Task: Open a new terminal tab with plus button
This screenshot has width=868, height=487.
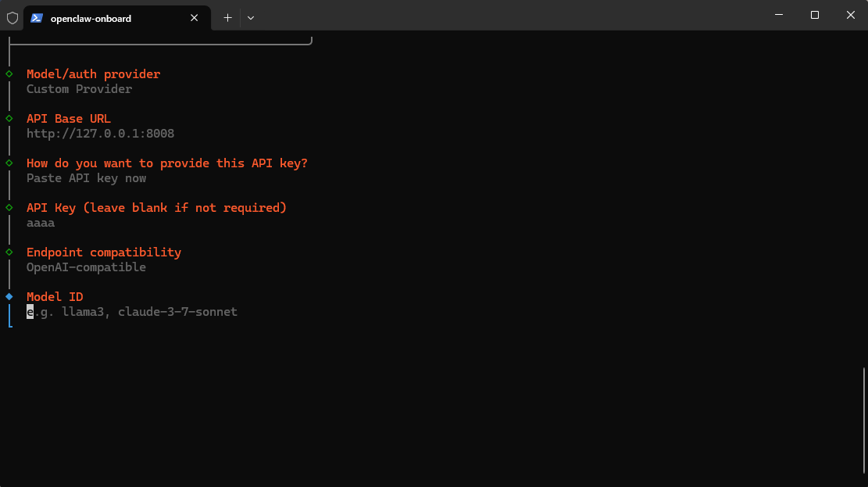Action: pos(227,18)
